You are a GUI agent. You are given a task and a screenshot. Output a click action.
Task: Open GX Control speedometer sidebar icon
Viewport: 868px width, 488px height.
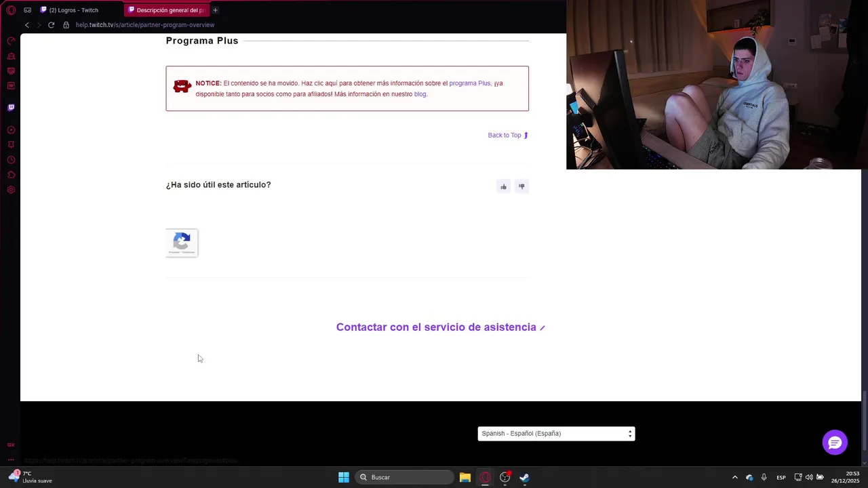(x=11, y=41)
